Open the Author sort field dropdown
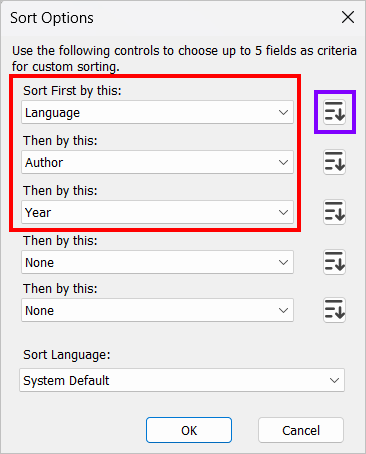This screenshot has height=454, width=366. 157,162
